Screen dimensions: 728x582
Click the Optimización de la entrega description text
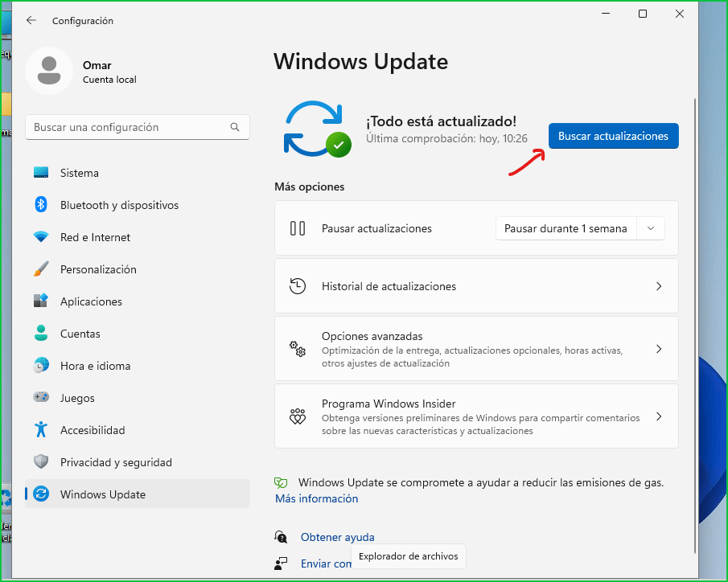(472, 357)
